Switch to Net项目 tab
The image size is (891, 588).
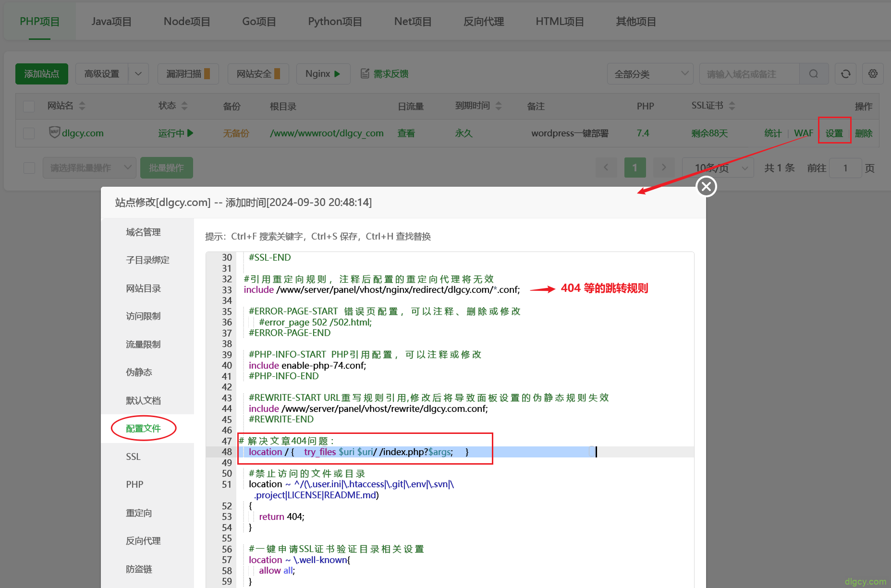pyautogui.click(x=413, y=22)
